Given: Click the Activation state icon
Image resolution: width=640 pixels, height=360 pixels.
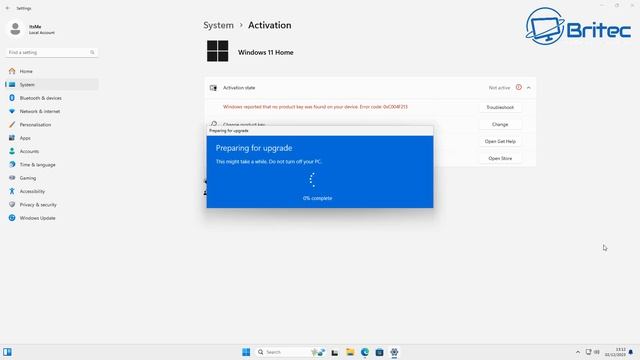Looking at the screenshot, I should click(x=213, y=88).
